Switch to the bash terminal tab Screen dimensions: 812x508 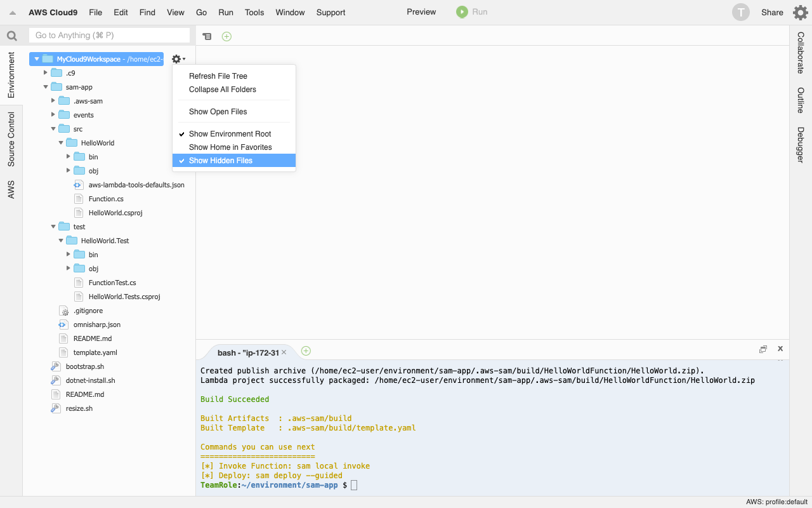(x=248, y=352)
